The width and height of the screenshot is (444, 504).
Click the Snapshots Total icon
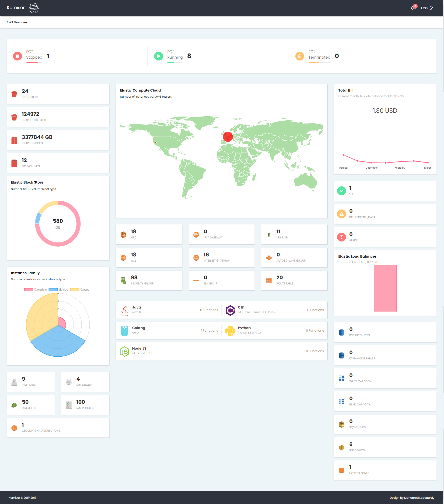coord(14,117)
